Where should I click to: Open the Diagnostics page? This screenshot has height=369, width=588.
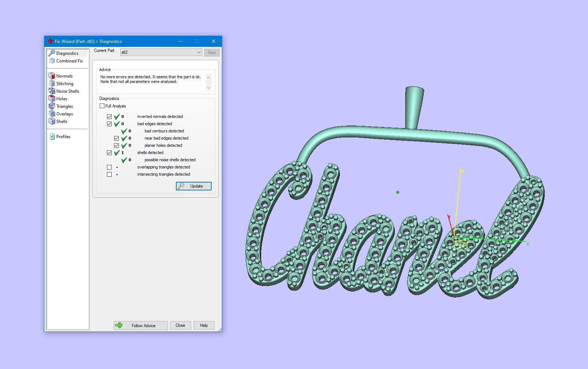pos(68,53)
